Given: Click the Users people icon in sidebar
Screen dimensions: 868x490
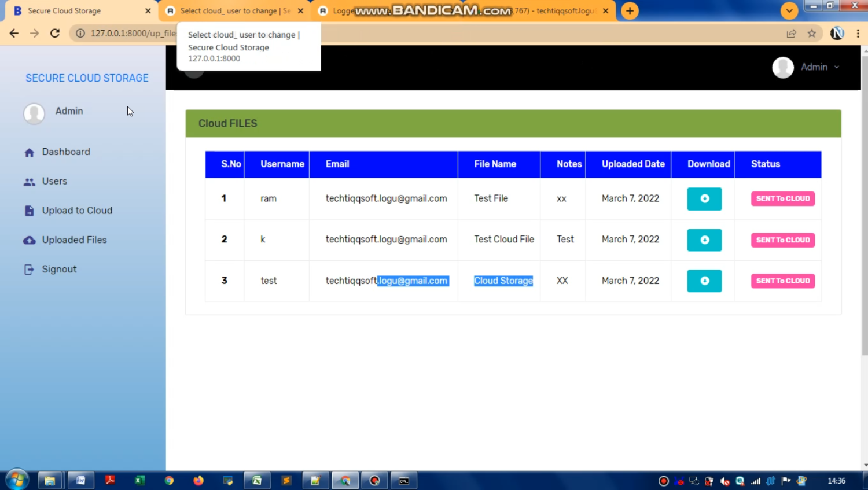Looking at the screenshot, I should click(x=30, y=182).
